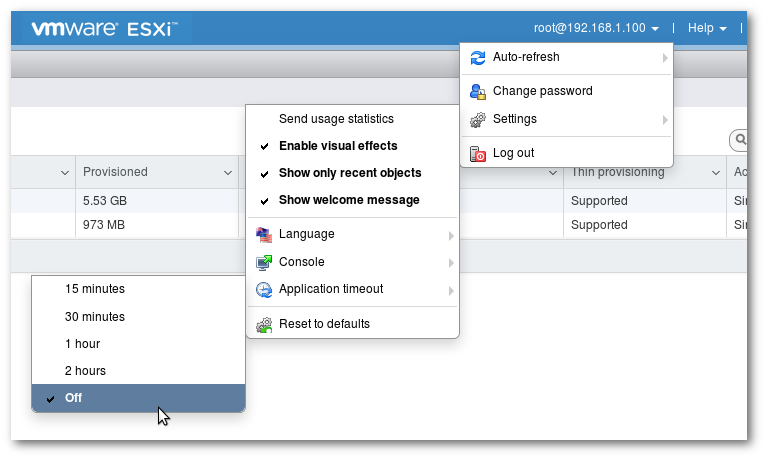Image resolution: width=766 pixels, height=459 pixels.
Task: Disable Show welcome message option
Action: click(348, 200)
